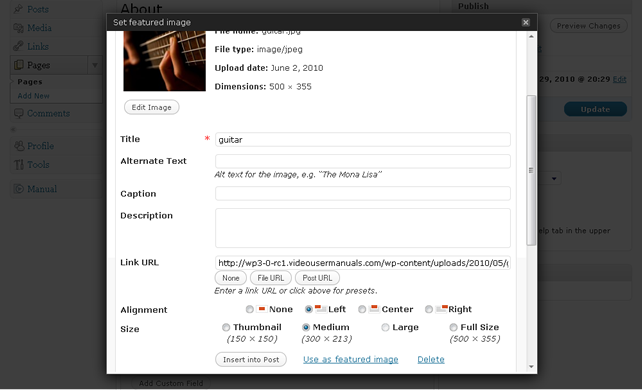Click the Edit Image button
642x390 pixels.
(x=151, y=107)
